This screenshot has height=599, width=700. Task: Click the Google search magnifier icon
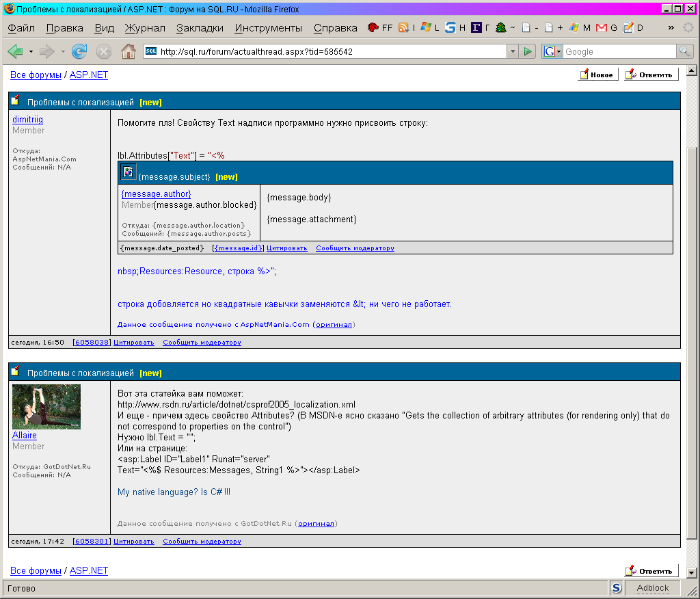684,51
